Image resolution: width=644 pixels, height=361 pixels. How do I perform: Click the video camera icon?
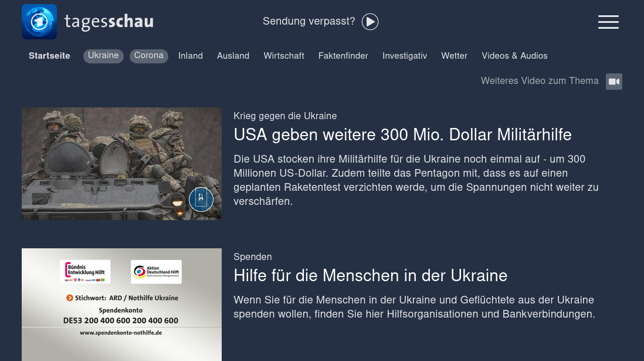click(x=614, y=82)
